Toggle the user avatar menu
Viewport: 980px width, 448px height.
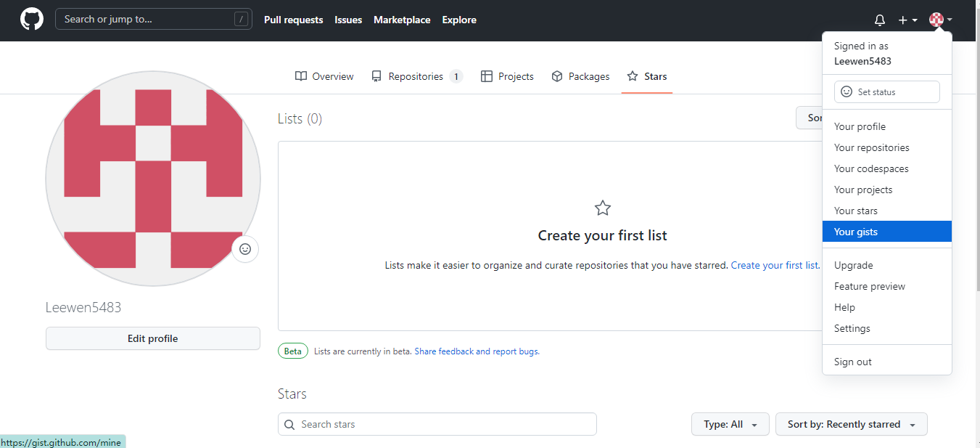(x=941, y=20)
